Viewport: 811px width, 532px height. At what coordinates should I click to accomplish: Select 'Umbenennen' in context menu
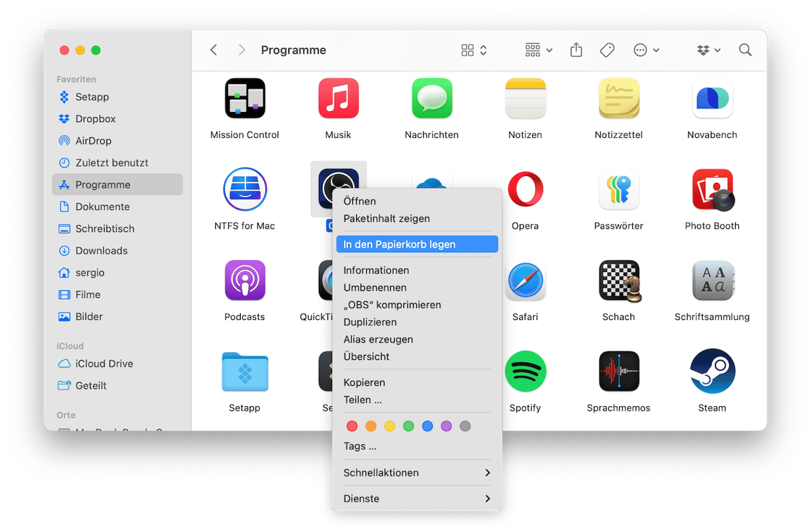(375, 288)
